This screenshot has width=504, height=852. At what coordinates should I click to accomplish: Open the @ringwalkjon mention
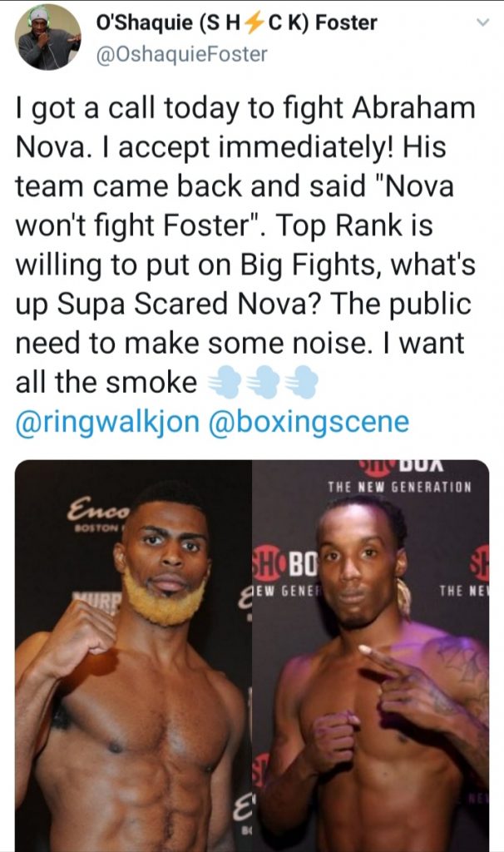click(x=108, y=422)
